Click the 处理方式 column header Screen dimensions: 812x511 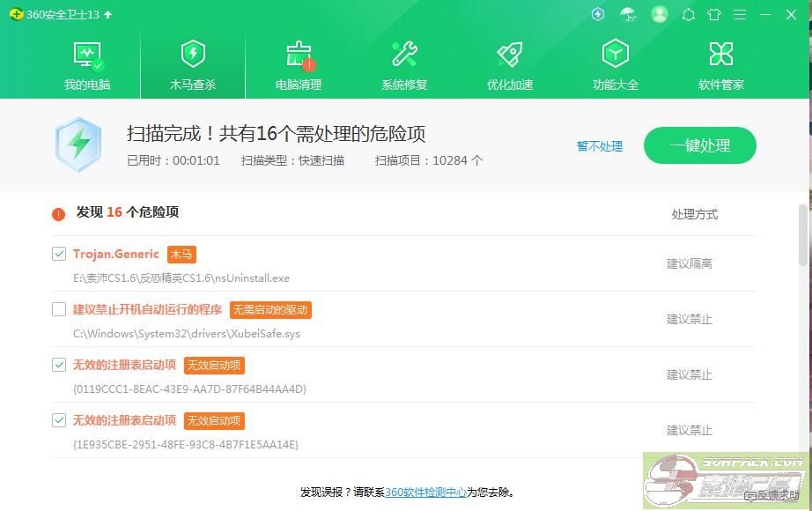click(x=695, y=214)
